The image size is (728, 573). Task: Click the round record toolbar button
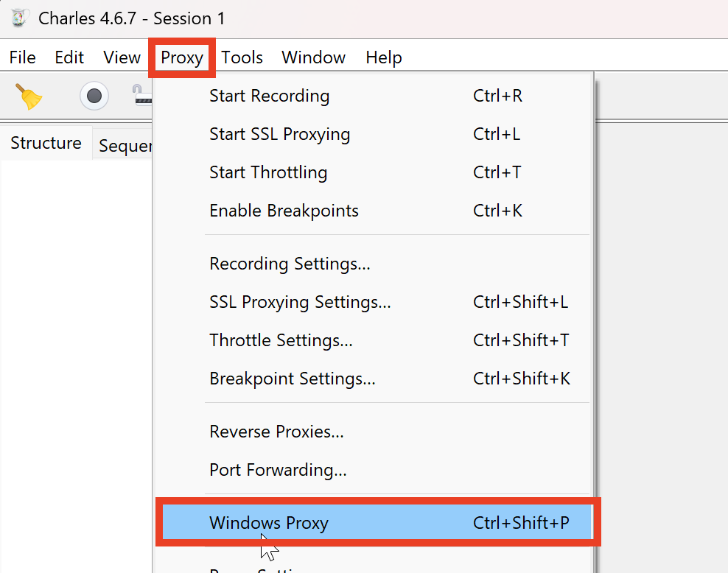click(x=94, y=96)
